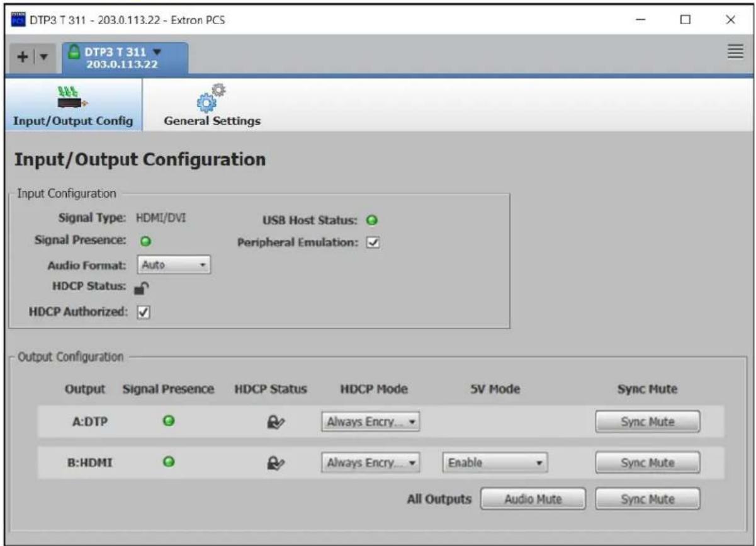Image resolution: width=756 pixels, height=546 pixels.
Task: Open the A:DTP HDCP Mode dropdown
Action: click(x=371, y=421)
